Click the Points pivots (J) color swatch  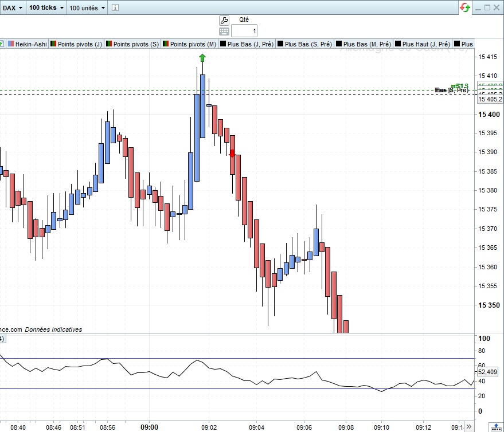click(53, 44)
